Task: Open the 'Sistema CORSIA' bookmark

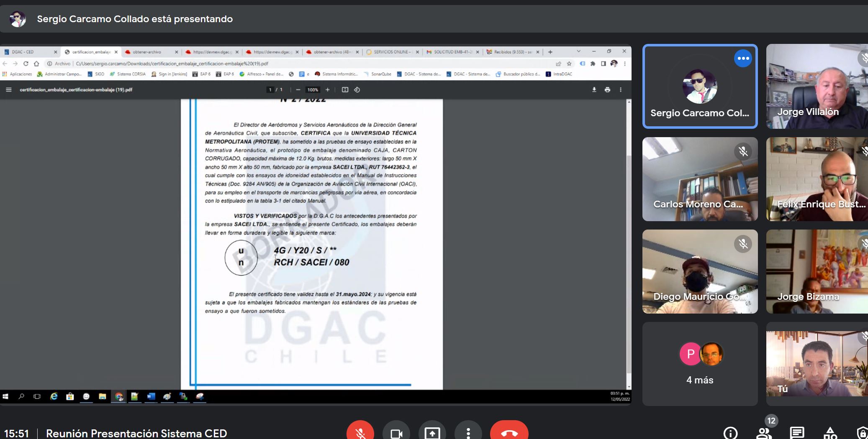Action: coord(128,74)
